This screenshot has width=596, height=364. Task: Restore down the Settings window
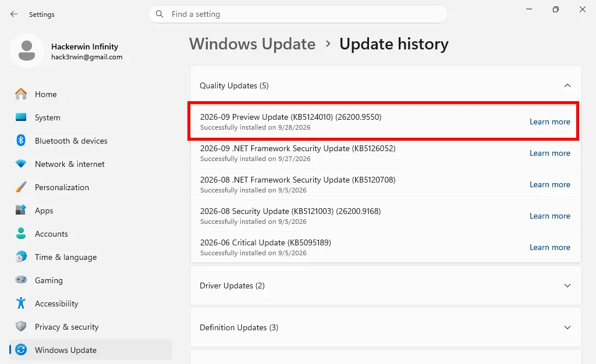click(x=556, y=9)
